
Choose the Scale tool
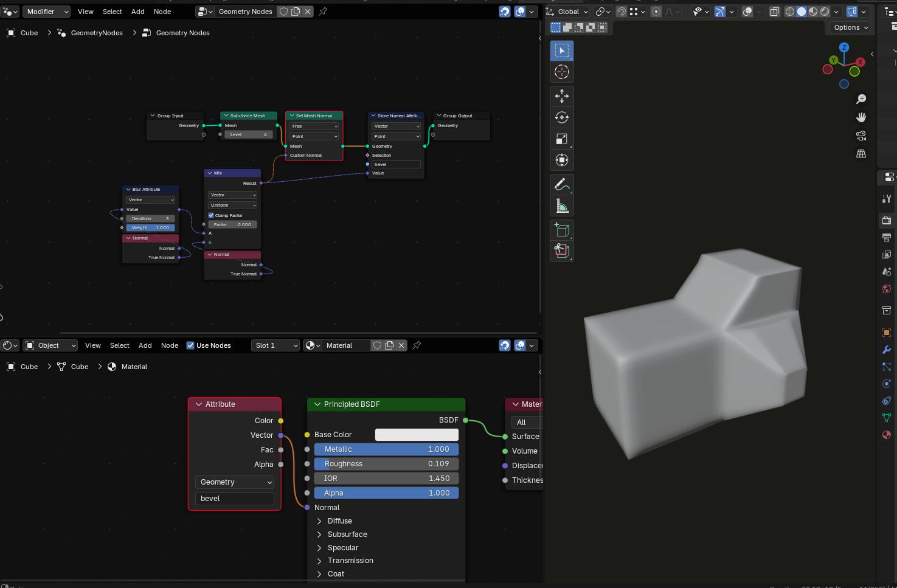(561, 139)
